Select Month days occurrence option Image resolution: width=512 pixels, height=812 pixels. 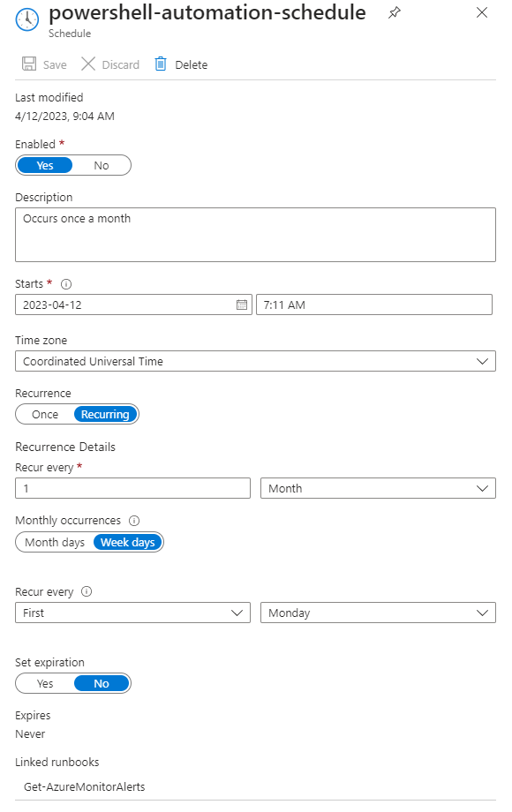[55, 542]
